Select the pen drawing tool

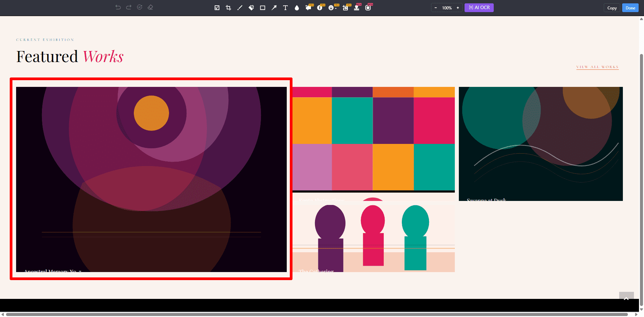point(240,8)
